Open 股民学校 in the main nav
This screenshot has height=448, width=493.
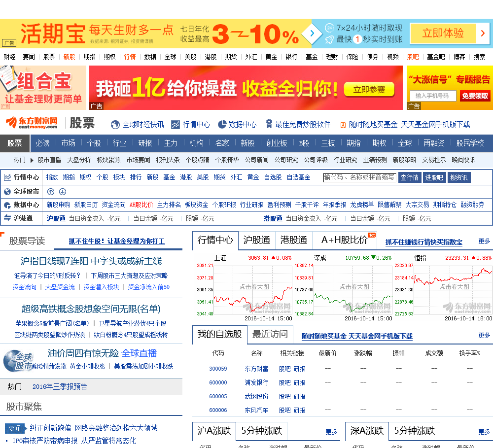470,143
